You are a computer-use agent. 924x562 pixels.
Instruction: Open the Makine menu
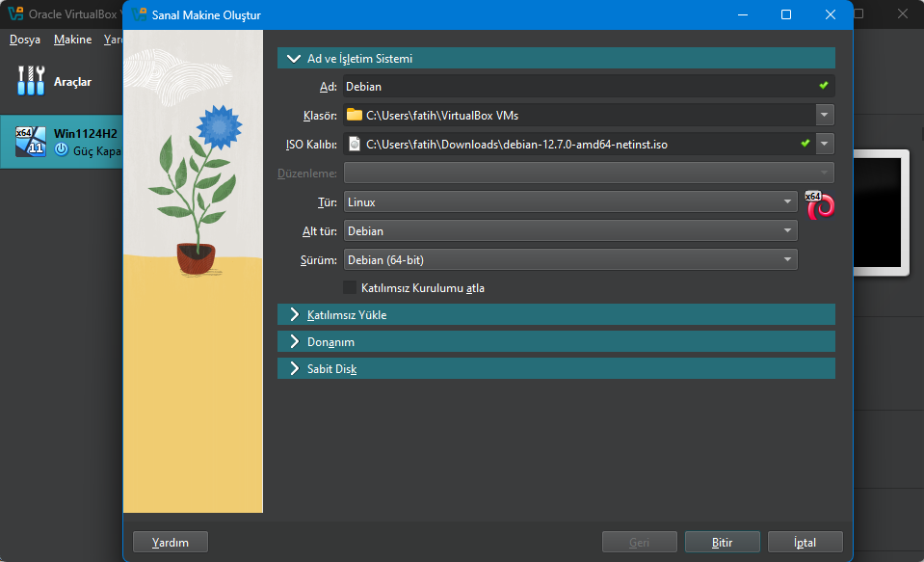pos(72,40)
